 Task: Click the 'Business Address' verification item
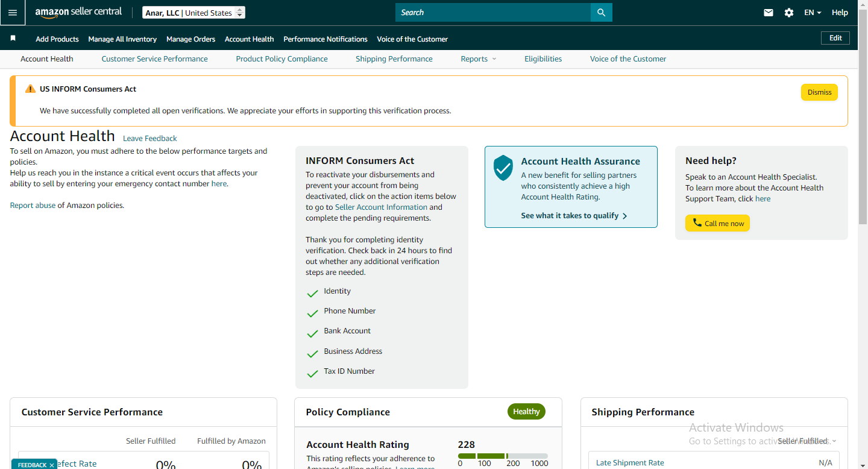click(x=353, y=351)
